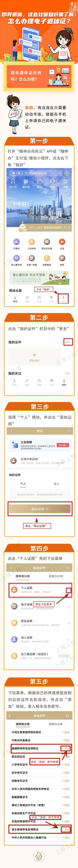Tap the 前往确认 button in 公告提醒
Viewport: 78px width, 868px height.
click(63, 445)
